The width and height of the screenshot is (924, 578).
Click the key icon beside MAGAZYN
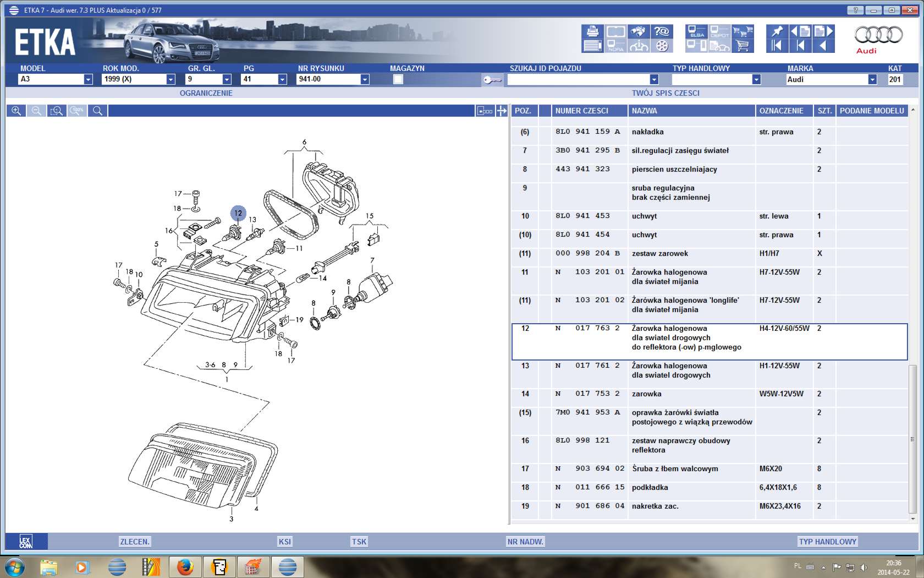point(492,80)
